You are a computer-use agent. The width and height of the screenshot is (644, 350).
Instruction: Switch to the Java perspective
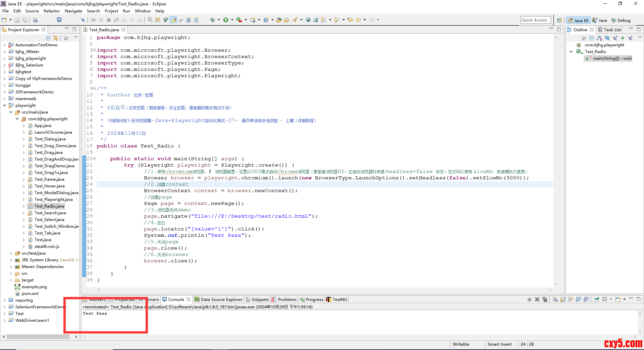[x=600, y=20]
